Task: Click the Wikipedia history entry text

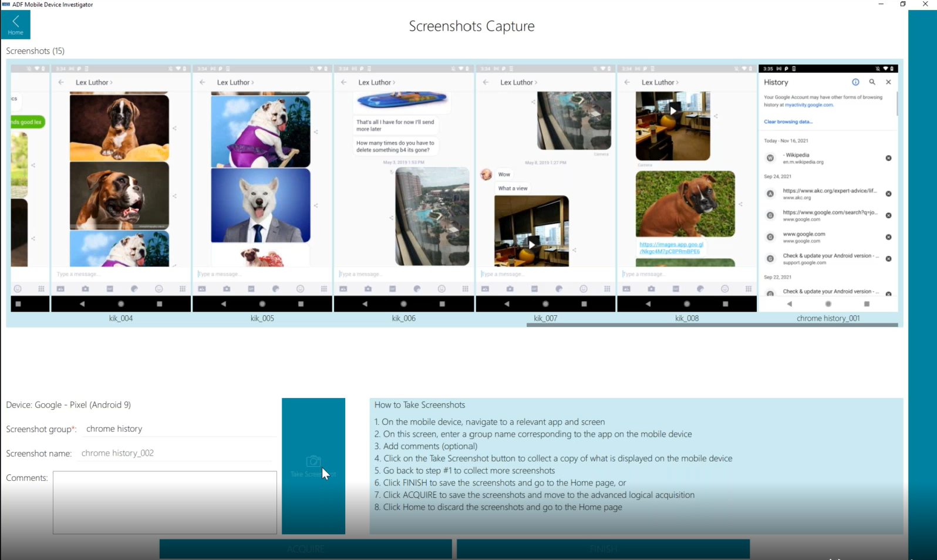Action: pyautogui.click(x=803, y=158)
